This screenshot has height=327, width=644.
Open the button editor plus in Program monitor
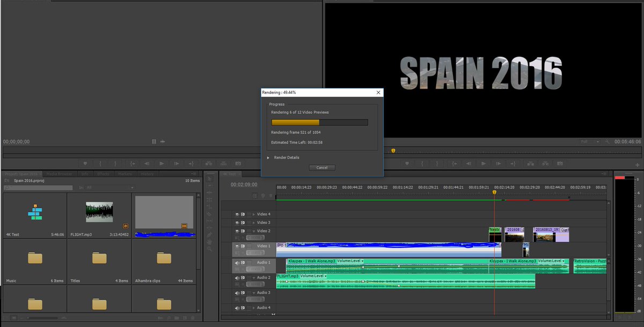[x=637, y=165]
